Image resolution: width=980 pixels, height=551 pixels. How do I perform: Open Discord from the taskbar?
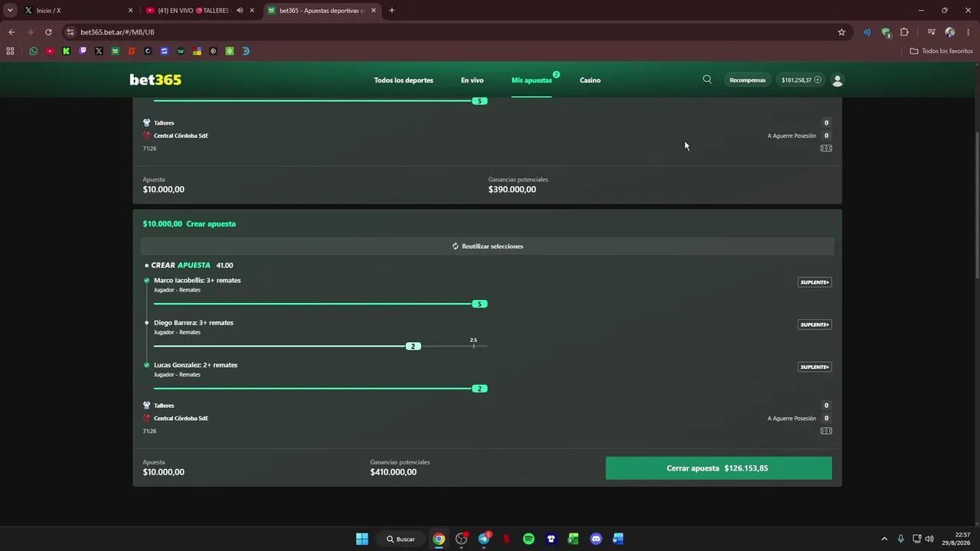596,539
